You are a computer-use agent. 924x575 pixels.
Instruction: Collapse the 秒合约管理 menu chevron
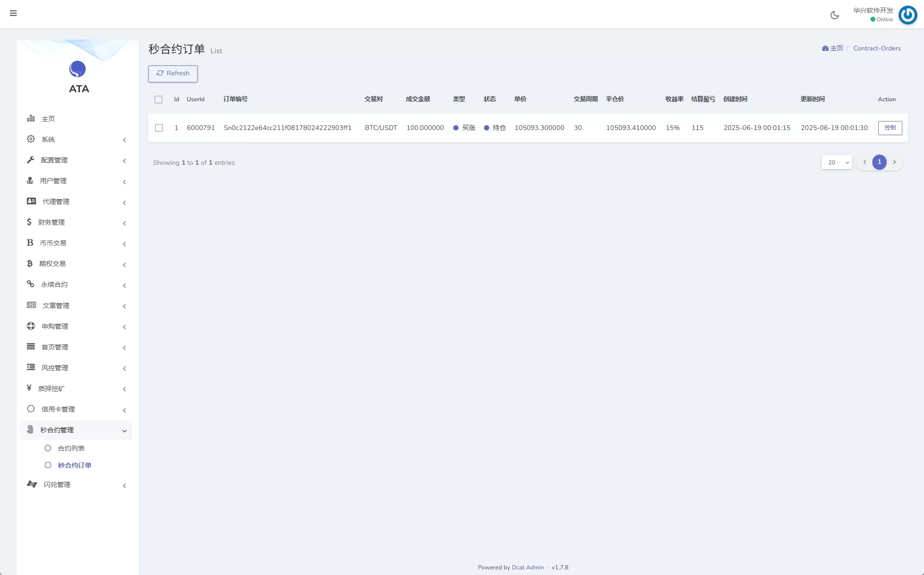tap(124, 430)
